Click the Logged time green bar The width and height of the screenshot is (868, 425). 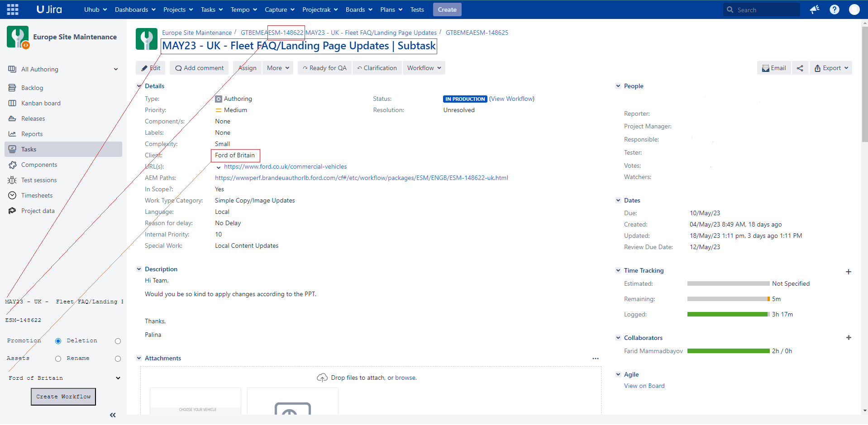click(728, 314)
